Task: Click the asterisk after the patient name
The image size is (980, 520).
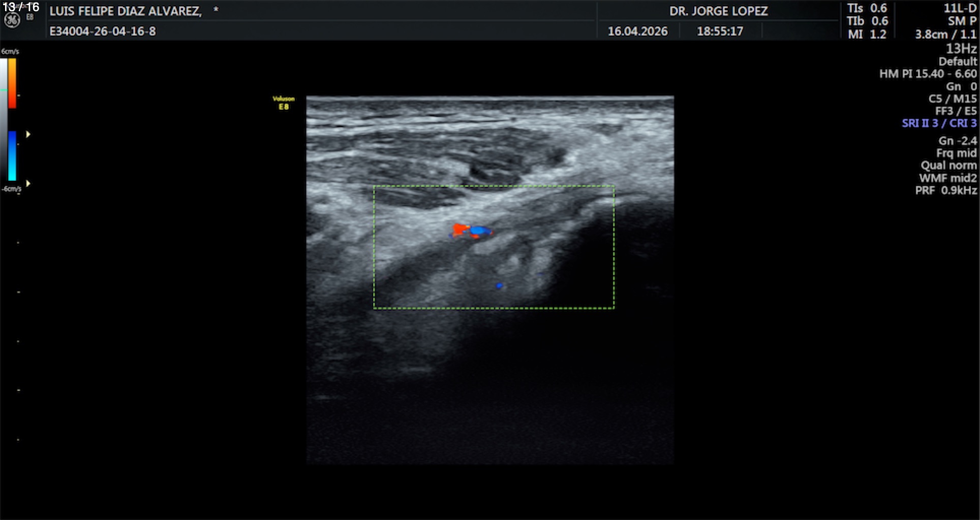Action: (x=216, y=11)
